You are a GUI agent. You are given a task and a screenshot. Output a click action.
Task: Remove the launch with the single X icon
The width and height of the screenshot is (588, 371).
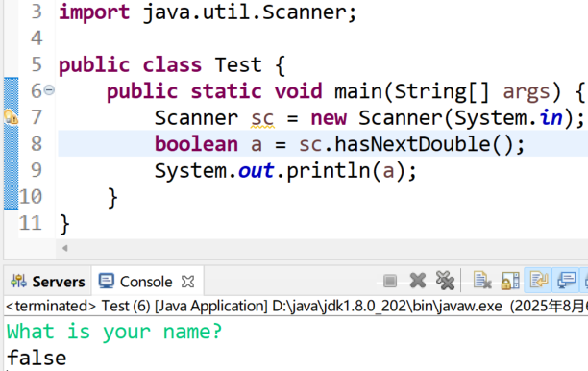418,281
